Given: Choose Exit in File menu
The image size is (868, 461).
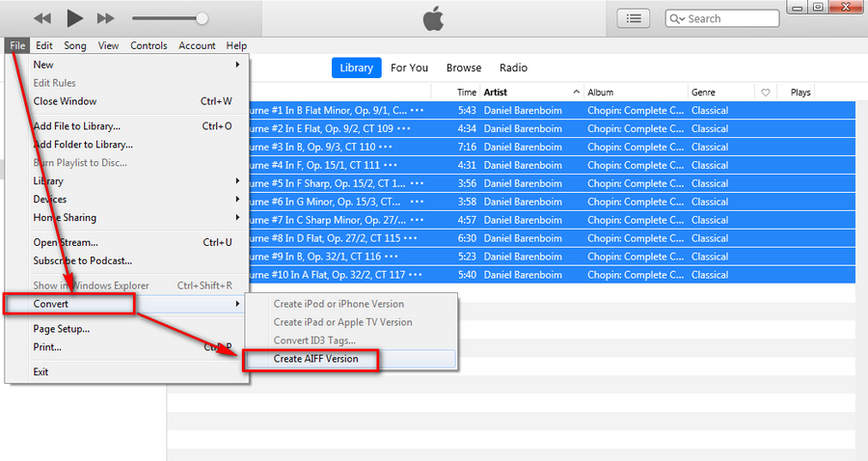Looking at the screenshot, I should pyautogui.click(x=136, y=372).
